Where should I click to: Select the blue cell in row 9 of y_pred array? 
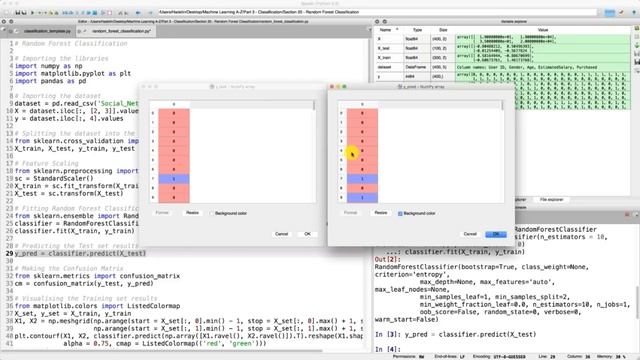point(362,198)
